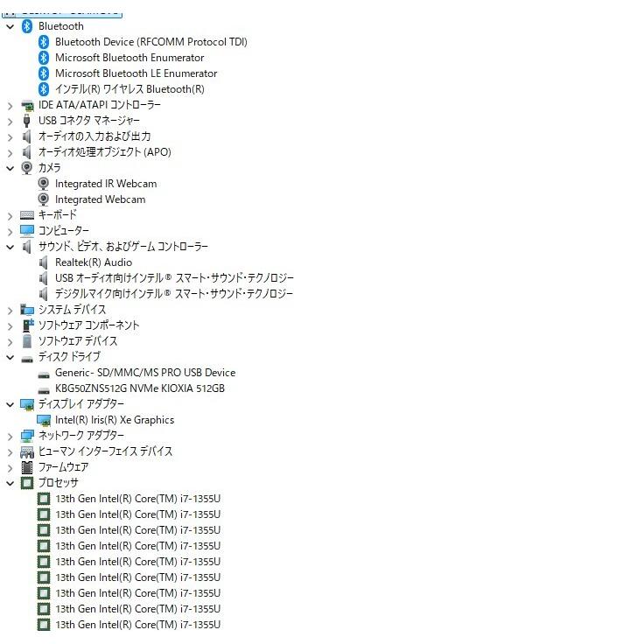
Task: Select インテル(R) ワイヤレス Bluetooth(R) icon
Action: click(x=44, y=89)
